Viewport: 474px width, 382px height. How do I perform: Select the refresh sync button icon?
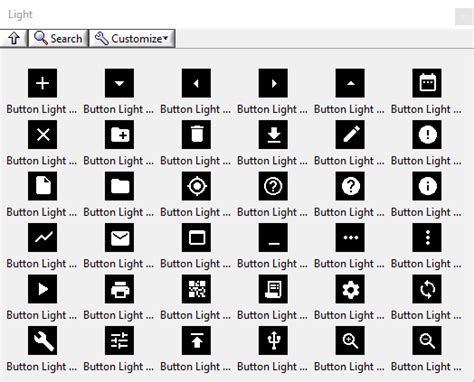[x=427, y=289]
